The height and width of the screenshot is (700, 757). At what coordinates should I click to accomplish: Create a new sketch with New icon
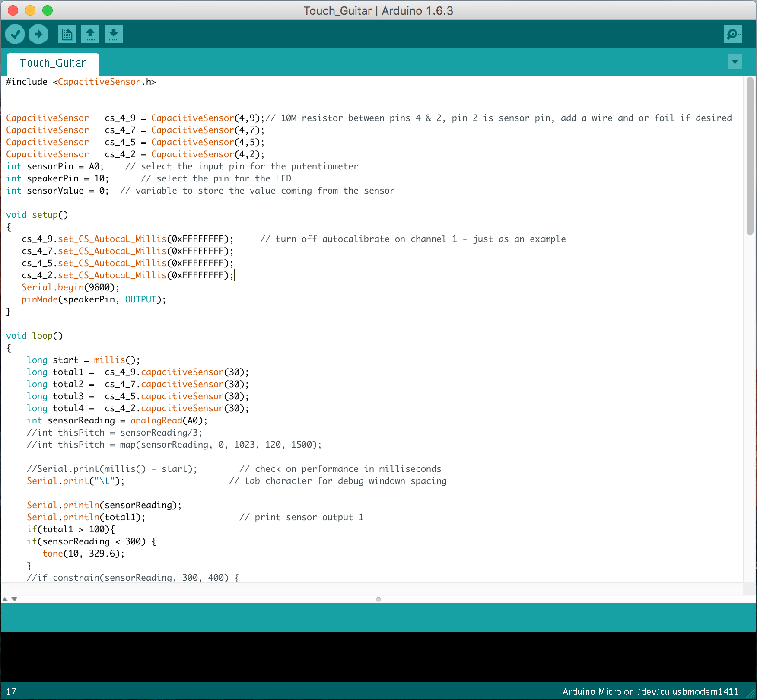tap(67, 34)
